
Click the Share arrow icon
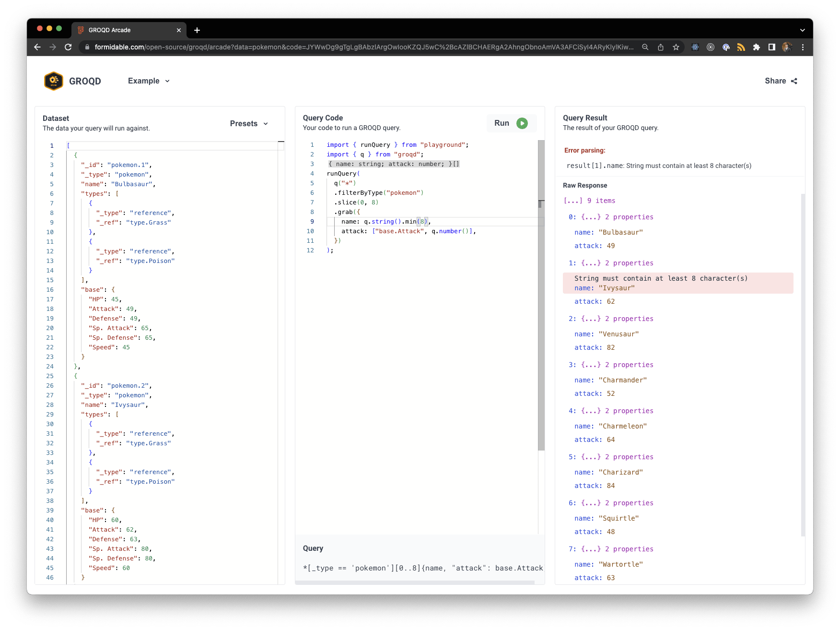point(794,81)
